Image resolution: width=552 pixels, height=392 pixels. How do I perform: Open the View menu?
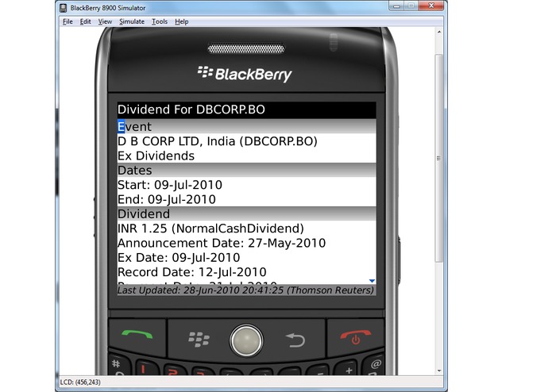point(105,21)
